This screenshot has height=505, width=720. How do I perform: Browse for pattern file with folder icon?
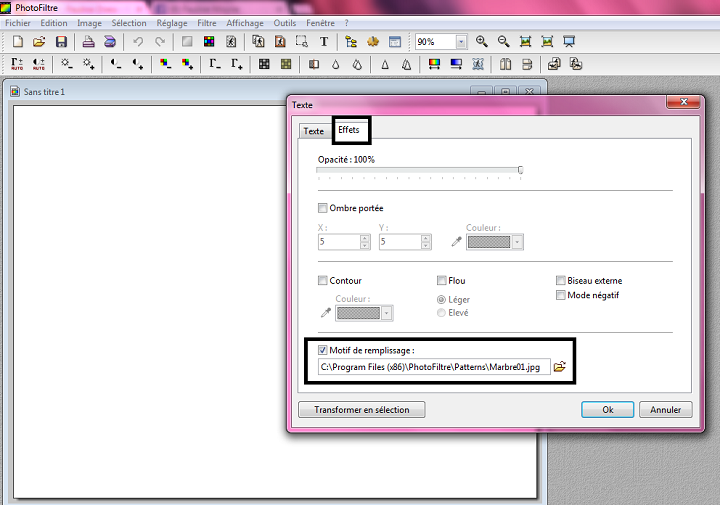[x=560, y=367]
